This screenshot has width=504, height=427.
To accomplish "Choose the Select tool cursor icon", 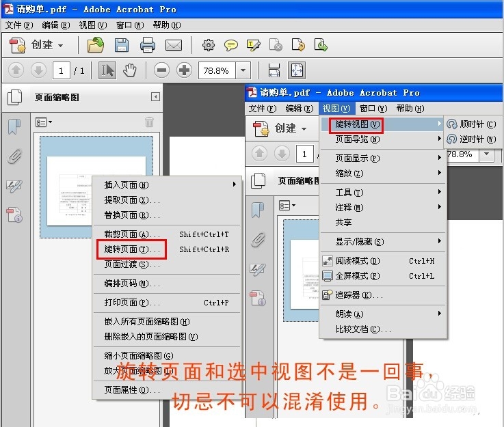I will (x=107, y=70).
